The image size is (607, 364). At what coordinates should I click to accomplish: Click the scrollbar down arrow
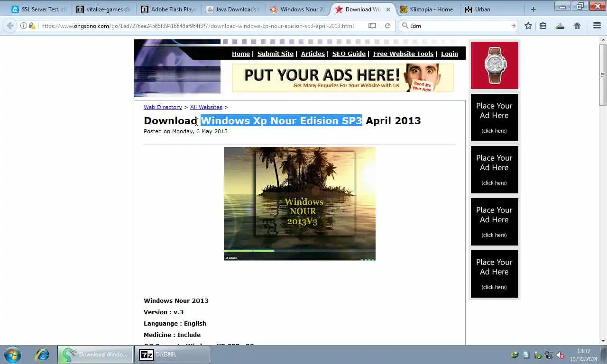[x=603, y=341]
